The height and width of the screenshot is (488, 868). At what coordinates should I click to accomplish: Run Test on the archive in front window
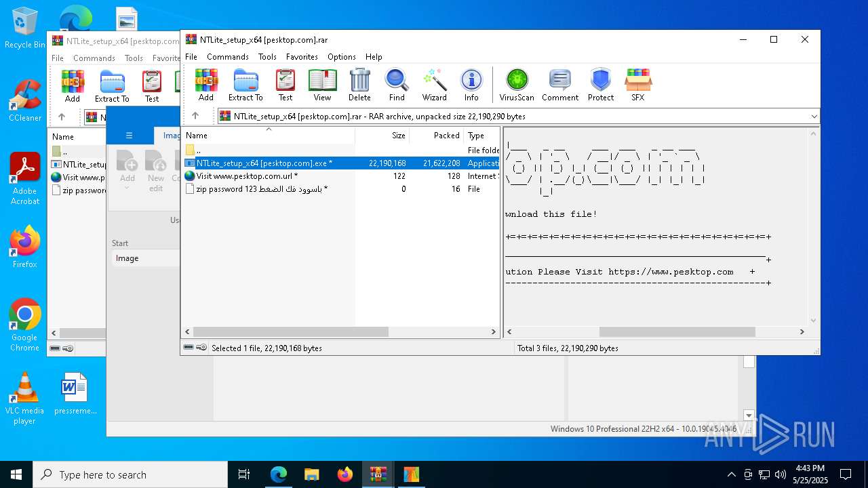coord(285,85)
